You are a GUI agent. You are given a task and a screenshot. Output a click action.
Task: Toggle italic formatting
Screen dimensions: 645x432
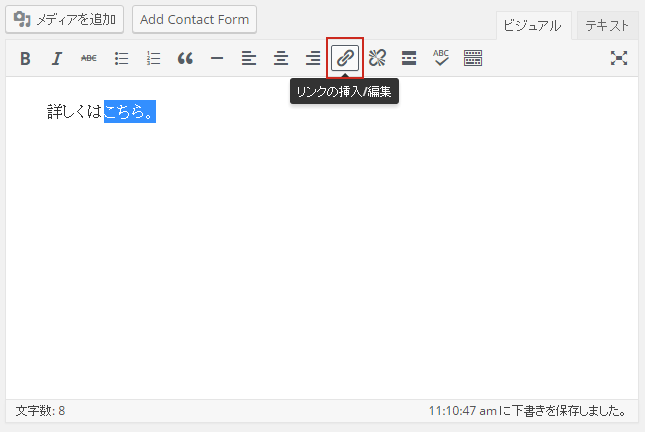[x=57, y=58]
